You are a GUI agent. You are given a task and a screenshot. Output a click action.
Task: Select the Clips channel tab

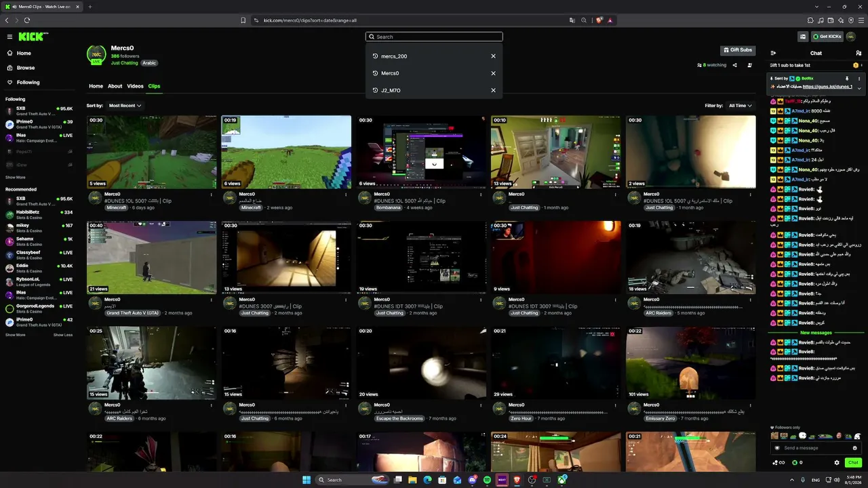point(154,86)
